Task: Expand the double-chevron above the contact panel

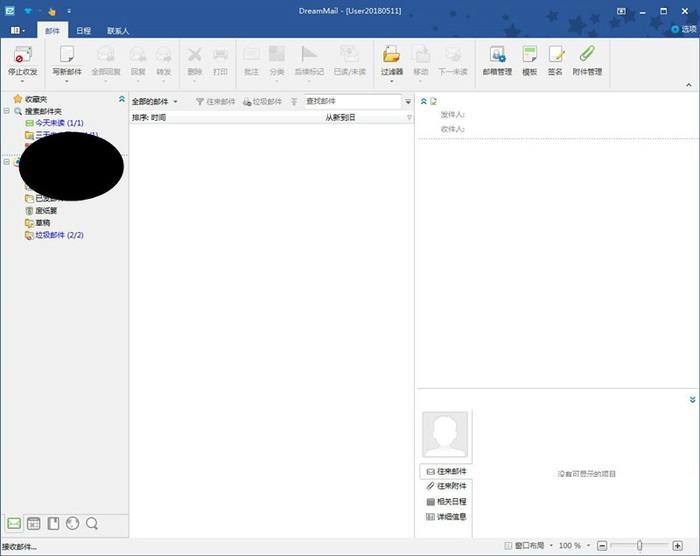Action: coord(692,399)
